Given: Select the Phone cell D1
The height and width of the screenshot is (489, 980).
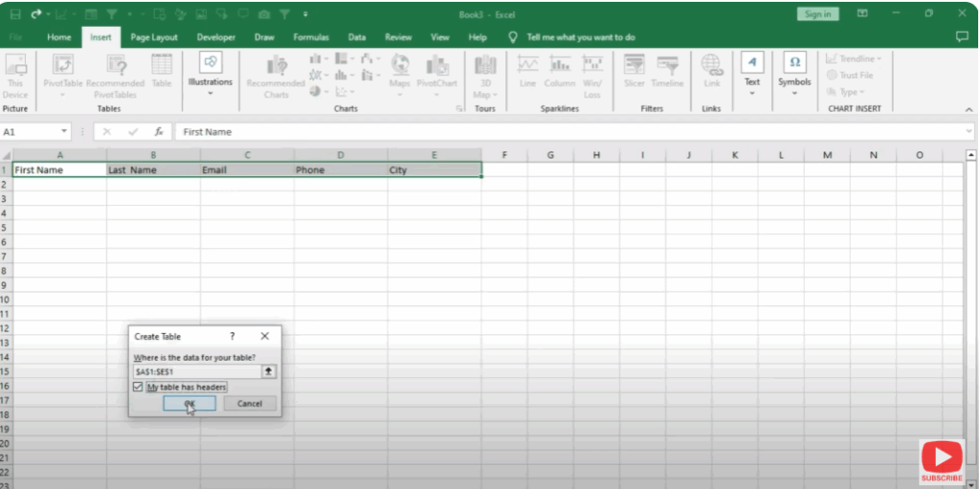Looking at the screenshot, I should (x=341, y=169).
